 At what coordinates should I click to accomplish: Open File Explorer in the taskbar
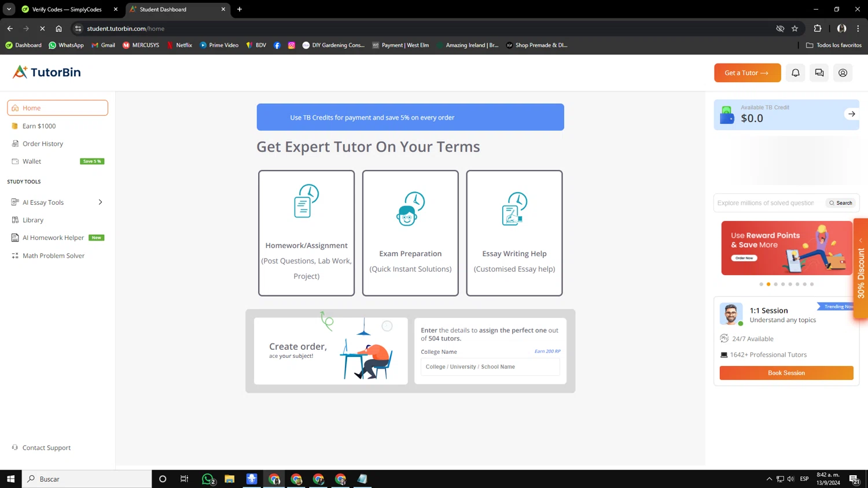(x=230, y=479)
